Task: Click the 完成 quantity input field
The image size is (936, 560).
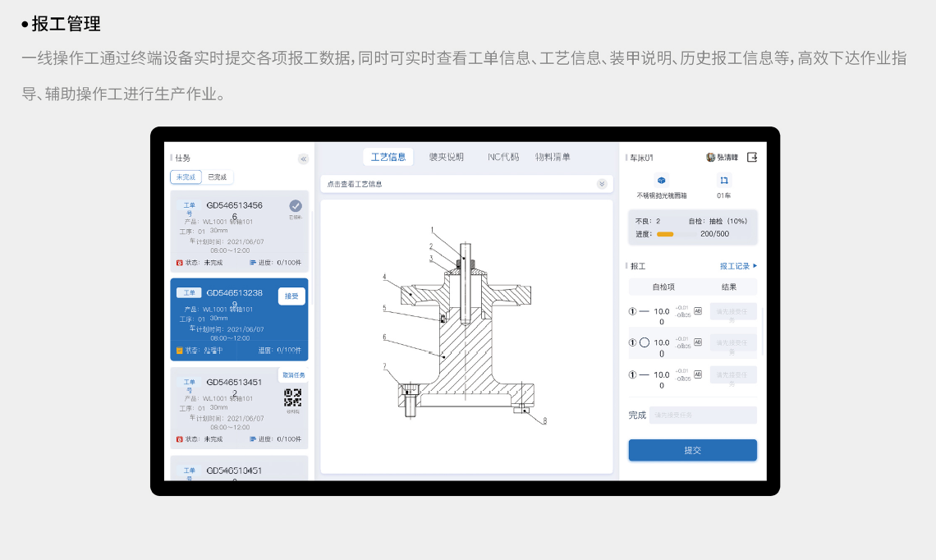Action: click(703, 415)
